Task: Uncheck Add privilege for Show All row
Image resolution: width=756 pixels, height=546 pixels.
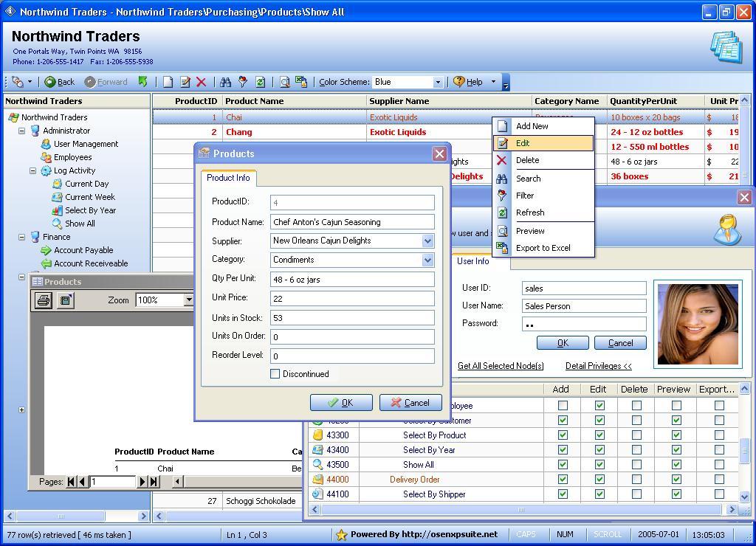Action: pyautogui.click(x=563, y=465)
